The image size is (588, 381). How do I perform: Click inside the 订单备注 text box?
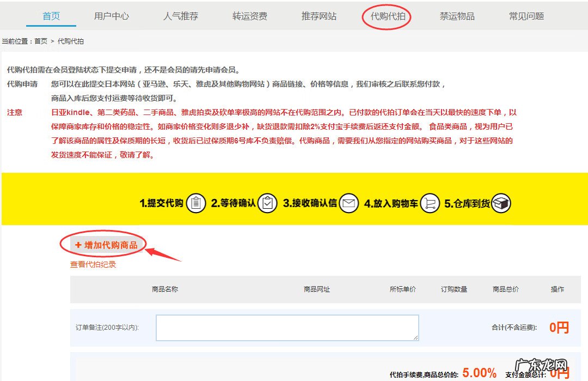287,326
